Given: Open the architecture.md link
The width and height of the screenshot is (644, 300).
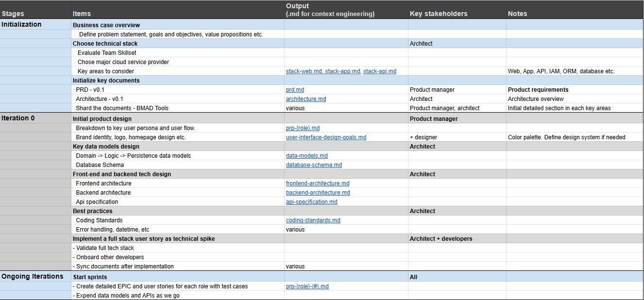Looking at the screenshot, I should point(306,99).
